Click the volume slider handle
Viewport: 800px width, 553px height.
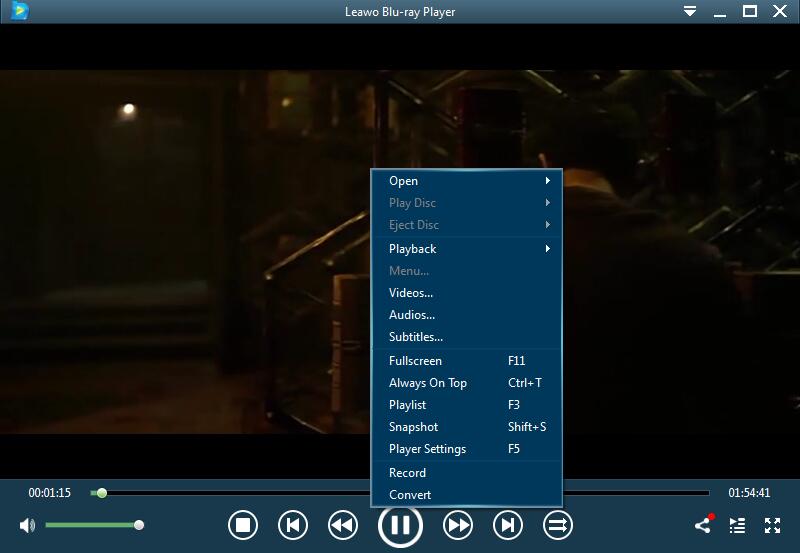(139, 525)
